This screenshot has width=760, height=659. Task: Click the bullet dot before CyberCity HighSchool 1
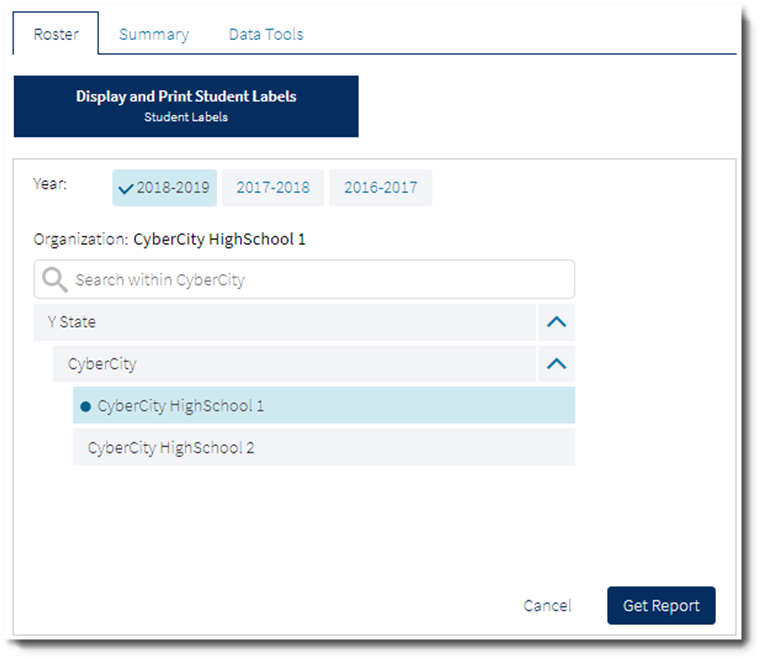(85, 406)
